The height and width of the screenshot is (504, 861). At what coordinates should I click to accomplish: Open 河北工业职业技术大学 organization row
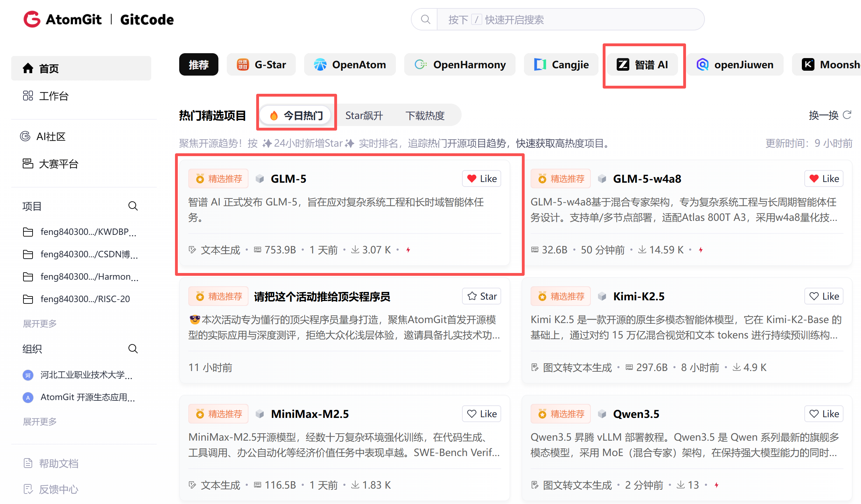click(81, 375)
